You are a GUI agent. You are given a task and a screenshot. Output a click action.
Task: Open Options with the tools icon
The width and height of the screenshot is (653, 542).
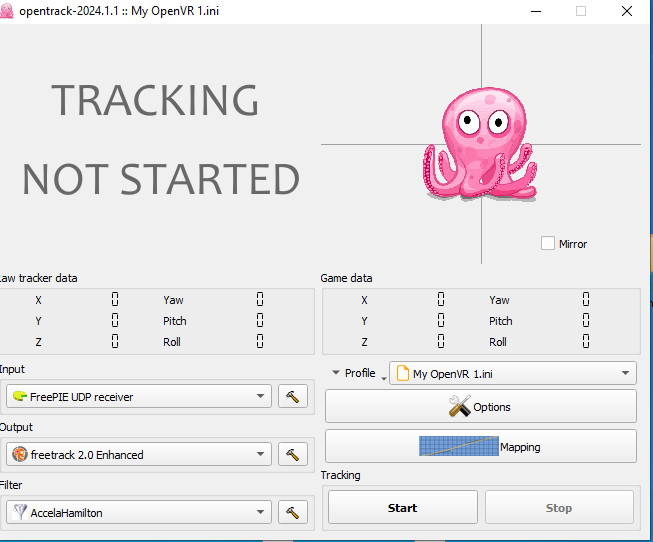pos(480,407)
